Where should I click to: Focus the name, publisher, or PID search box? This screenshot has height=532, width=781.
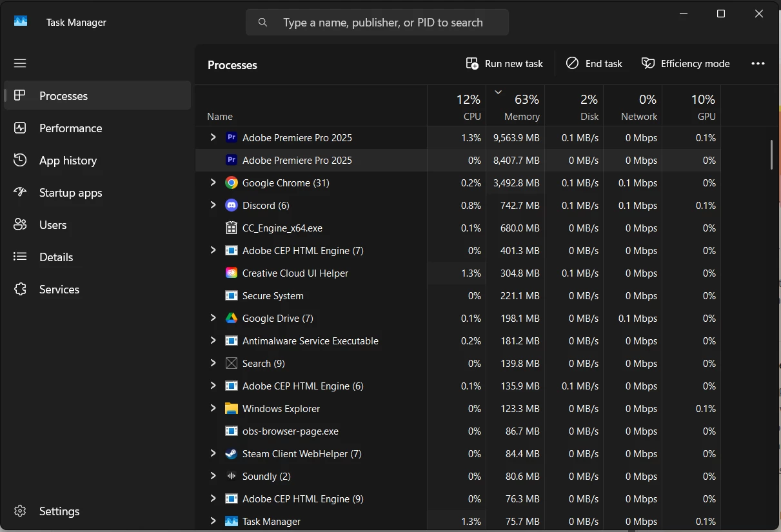point(377,23)
